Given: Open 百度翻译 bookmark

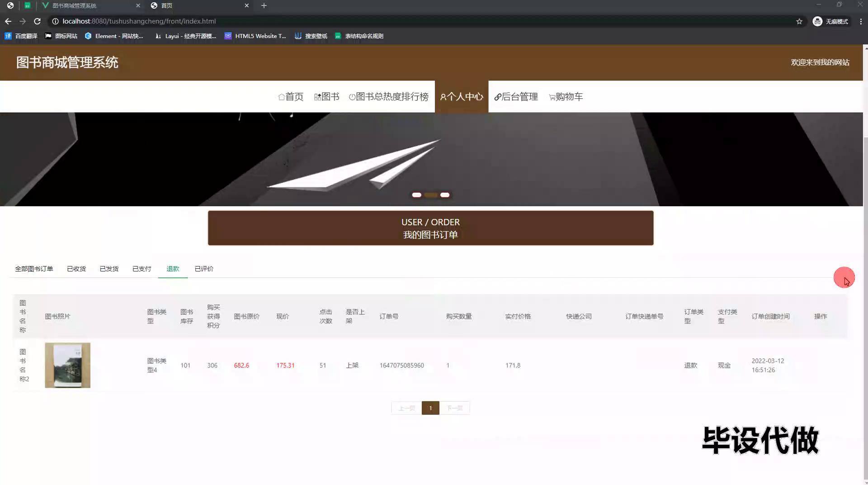Looking at the screenshot, I should pyautogui.click(x=21, y=36).
